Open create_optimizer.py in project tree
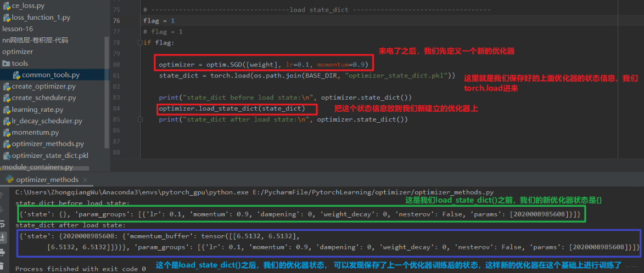 point(43,87)
